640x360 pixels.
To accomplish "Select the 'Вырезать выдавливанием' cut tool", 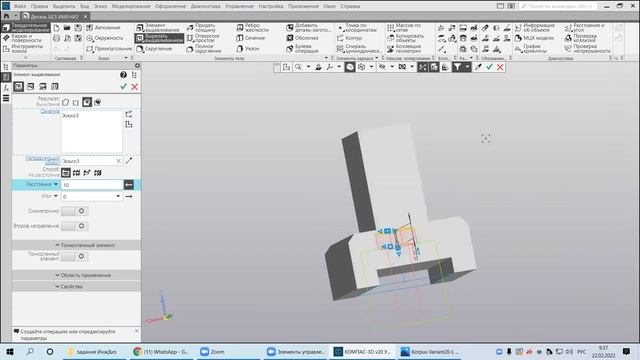I will pyautogui.click(x=159, y=38).
